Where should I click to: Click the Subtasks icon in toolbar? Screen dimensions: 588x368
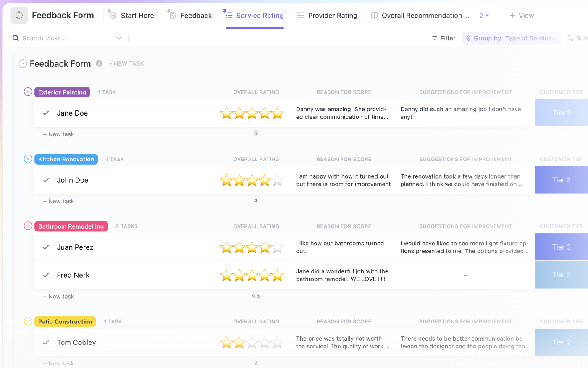[570, 38]
